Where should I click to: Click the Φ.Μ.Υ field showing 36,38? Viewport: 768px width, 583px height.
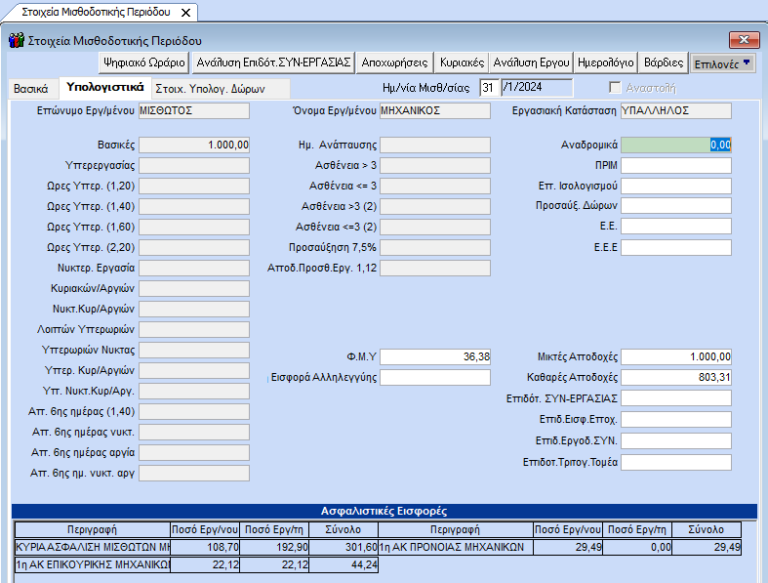coord(435,356)
